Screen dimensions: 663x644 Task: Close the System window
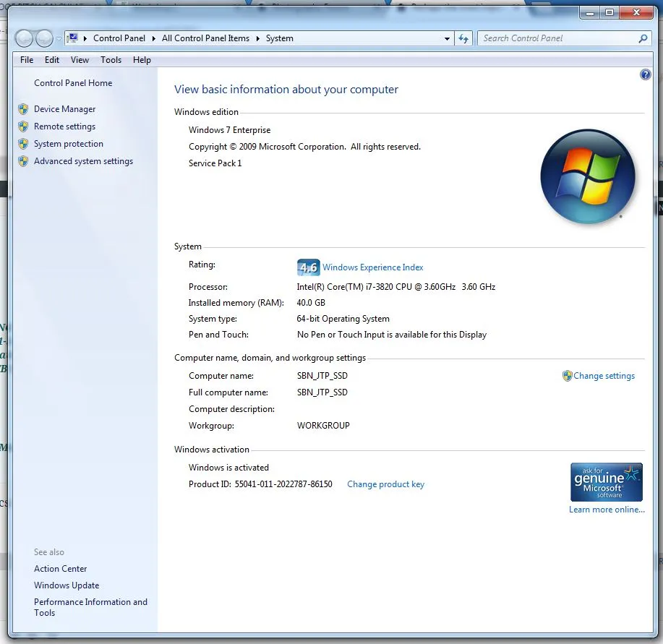click(636, 13)
